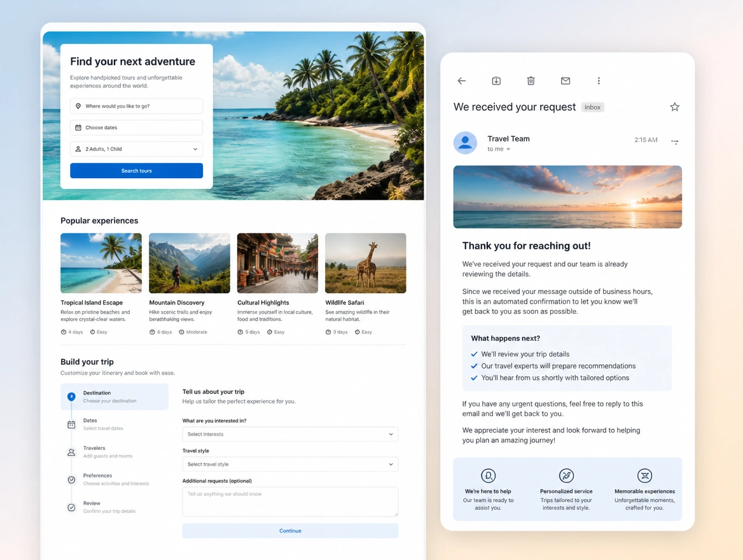Viewport: 743px width, 560px height.
Task: Select the Destination step
Action: [115, 397]
